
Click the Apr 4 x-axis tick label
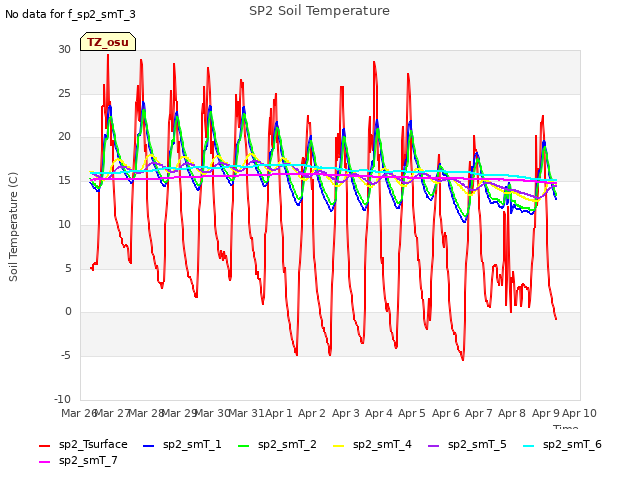point(379,413)
